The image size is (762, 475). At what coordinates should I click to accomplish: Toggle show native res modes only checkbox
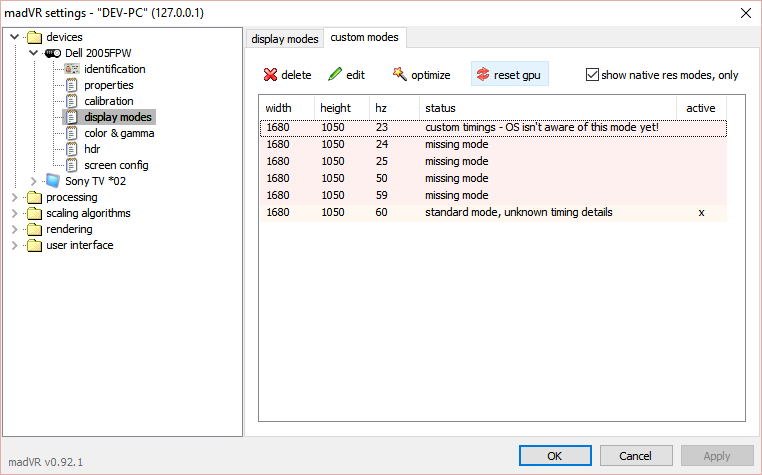pyautogui.click(x=592, y=75)
